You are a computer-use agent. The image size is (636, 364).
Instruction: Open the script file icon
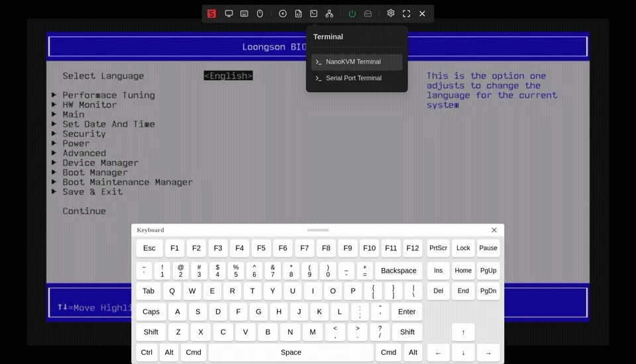click(298, 14)
